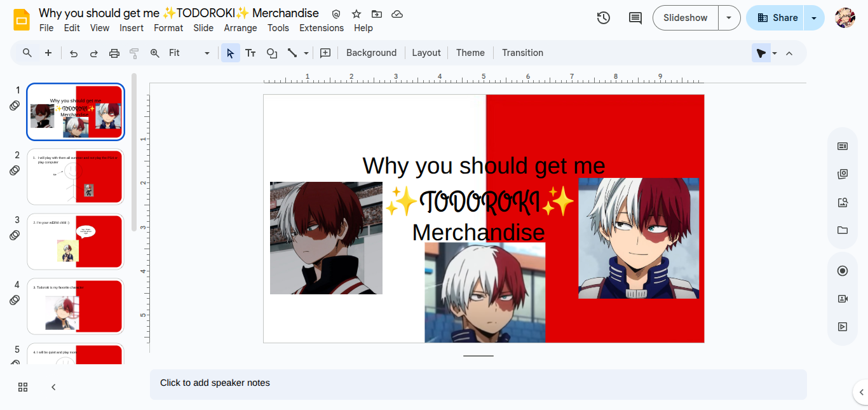Click to add speaker notes field
This screenshot has height=410, width=868.
click(x=478, y=384)
